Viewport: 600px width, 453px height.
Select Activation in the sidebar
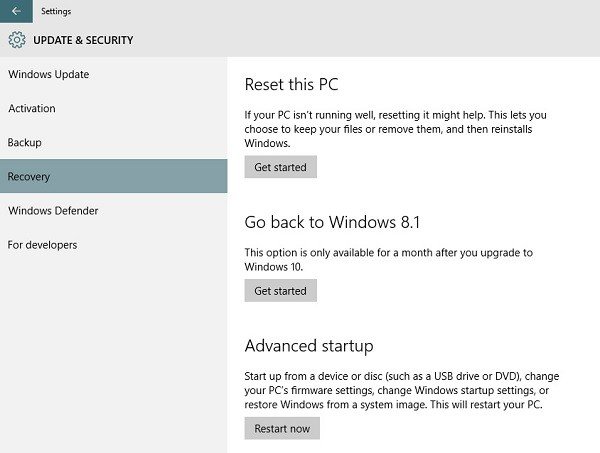(x=32, y=109)
